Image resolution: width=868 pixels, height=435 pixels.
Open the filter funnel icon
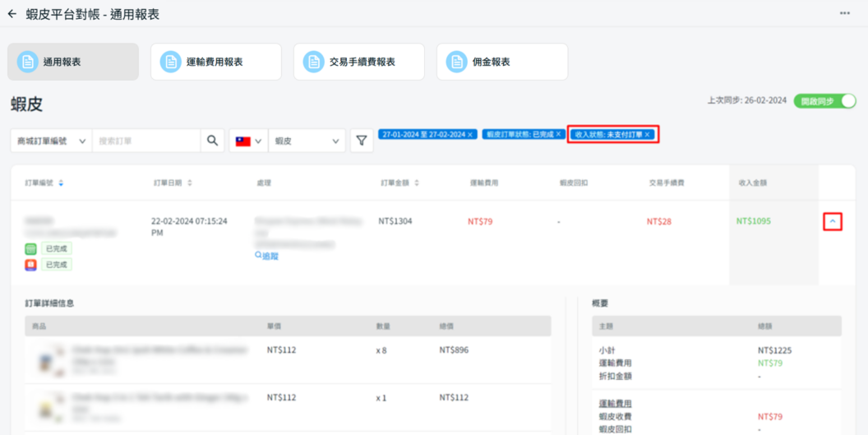pyautogui.click(x=362, y=141)
